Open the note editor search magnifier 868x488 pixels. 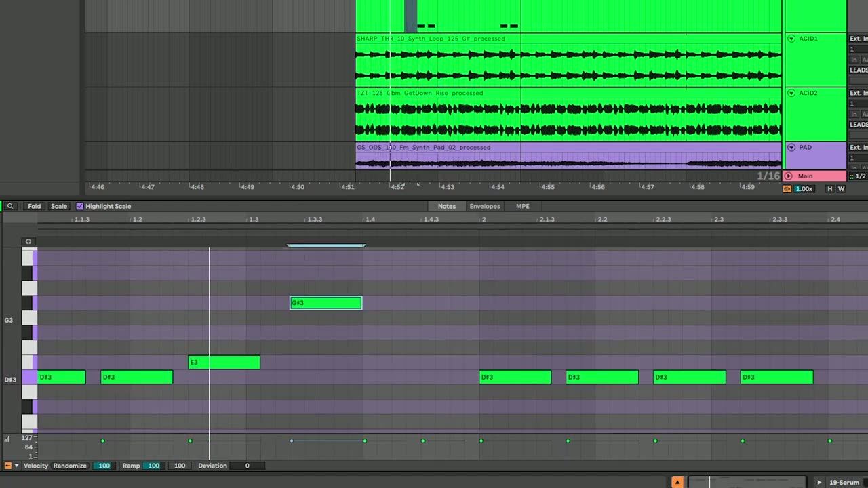pyautogui.click(x=10, y=206)
